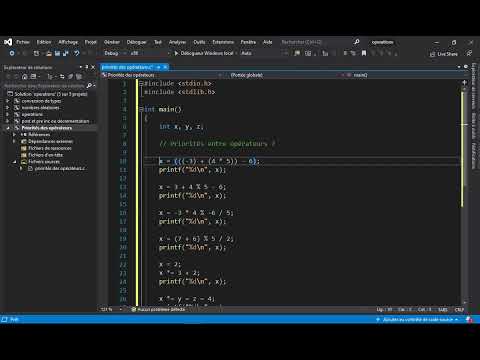The width and height of the screenshot is (480, 360).
Task: Click Solution Explorer sync active document icon
Action: (62, 77)
